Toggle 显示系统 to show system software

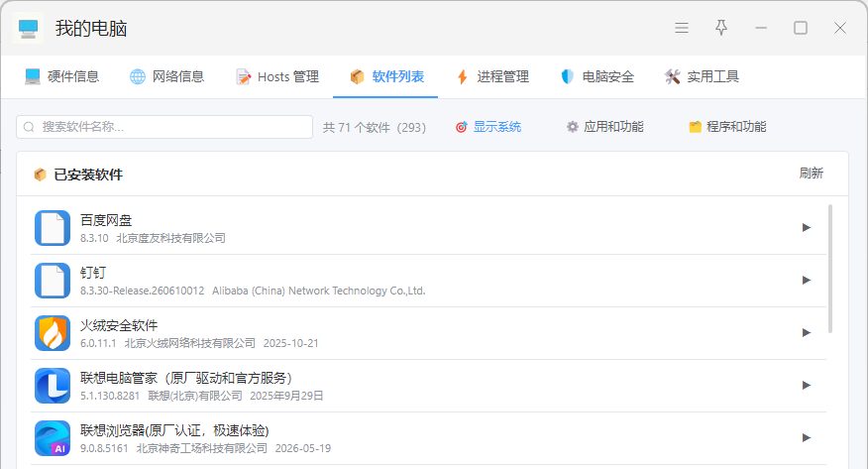[488, 127]
